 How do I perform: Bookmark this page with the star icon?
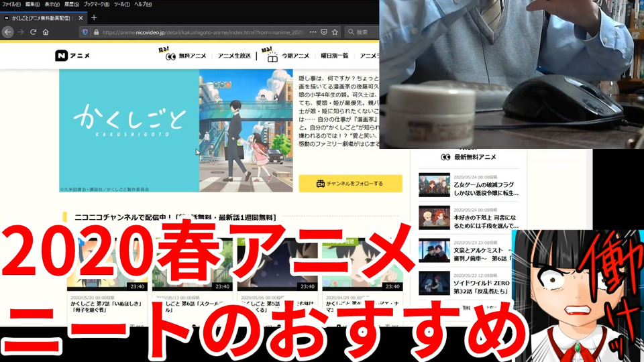tap(335, 32)
